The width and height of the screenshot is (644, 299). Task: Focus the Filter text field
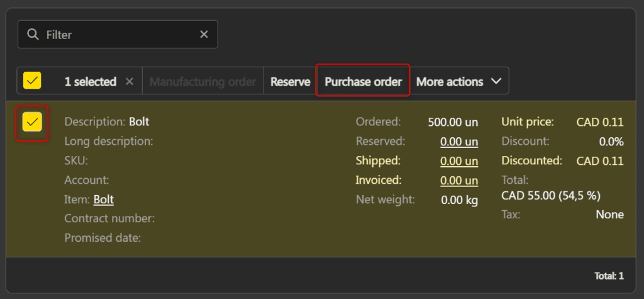(x=119, y=35)
